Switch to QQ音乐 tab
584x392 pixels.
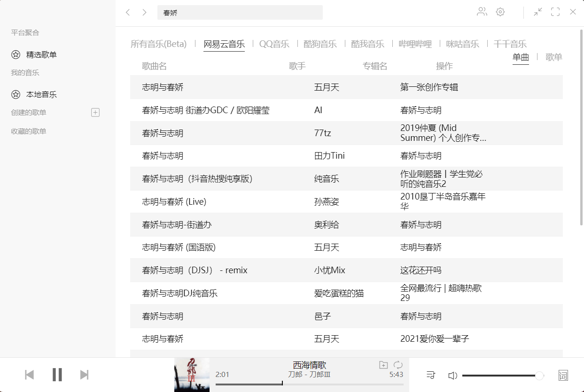(x=274, y=44)
